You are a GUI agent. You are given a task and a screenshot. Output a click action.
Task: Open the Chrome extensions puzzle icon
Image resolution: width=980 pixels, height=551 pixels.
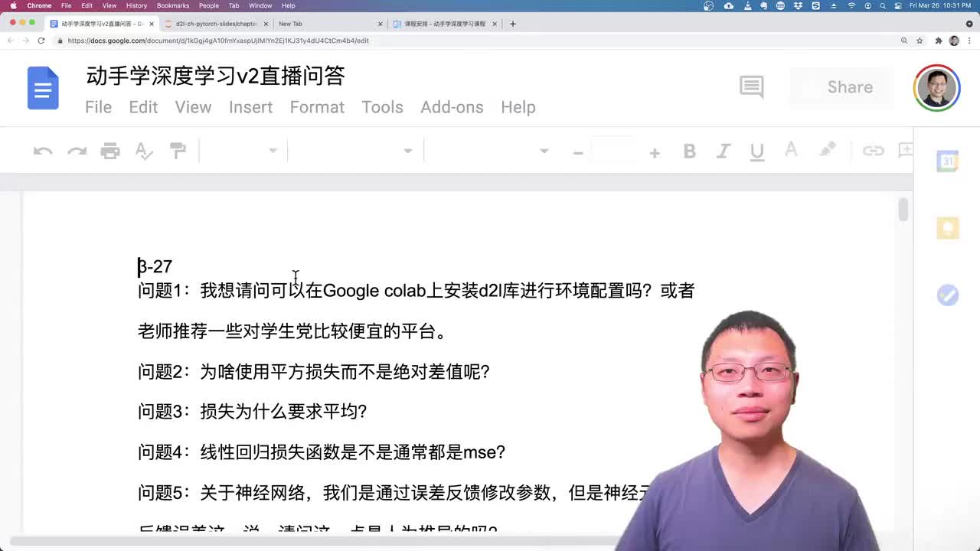(x=939, y=41)
